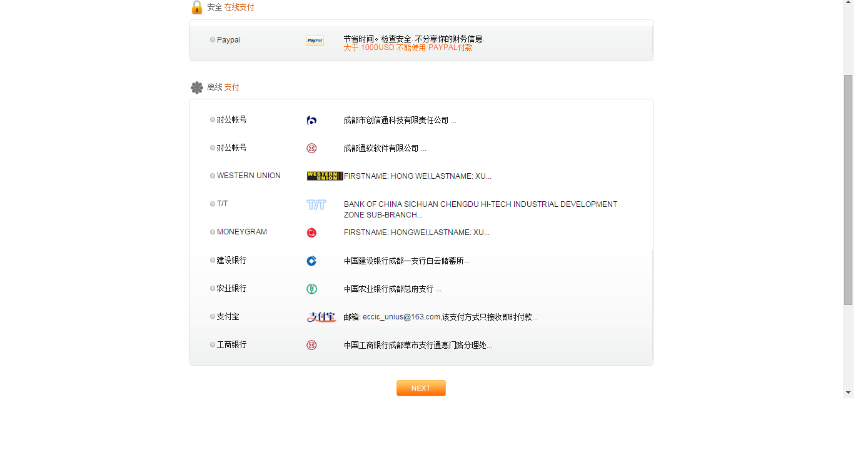Expand ellipsis after 成都市创信通科技有限责任公司
The height and width of the screenshot is (455, 868).
point(453,121)
